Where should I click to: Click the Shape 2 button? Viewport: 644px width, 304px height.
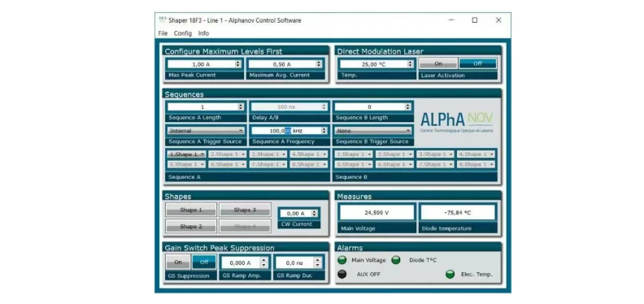click(191, 226)
